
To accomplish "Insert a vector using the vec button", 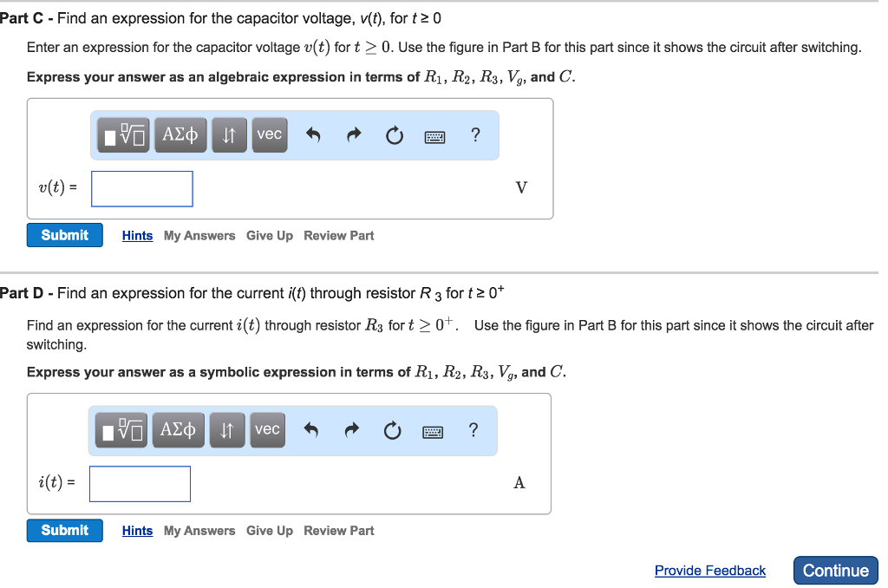I will [x=269, y=134].
